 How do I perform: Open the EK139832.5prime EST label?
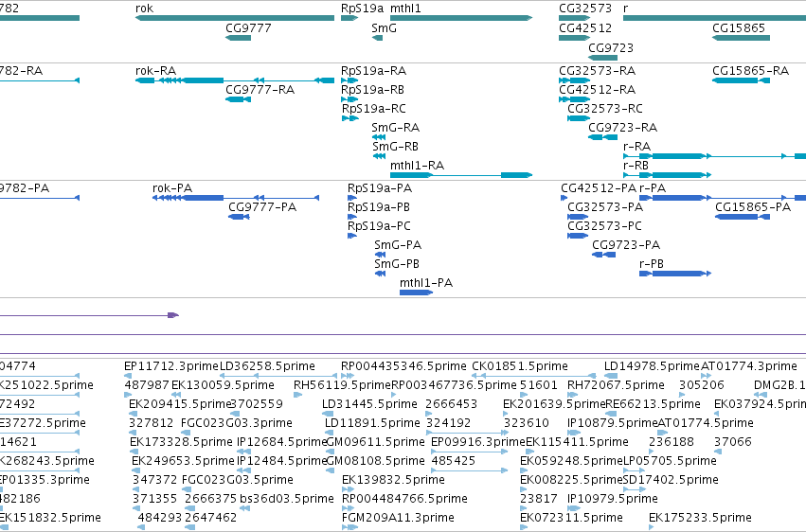pyautogui.click(x=394, y=480)
